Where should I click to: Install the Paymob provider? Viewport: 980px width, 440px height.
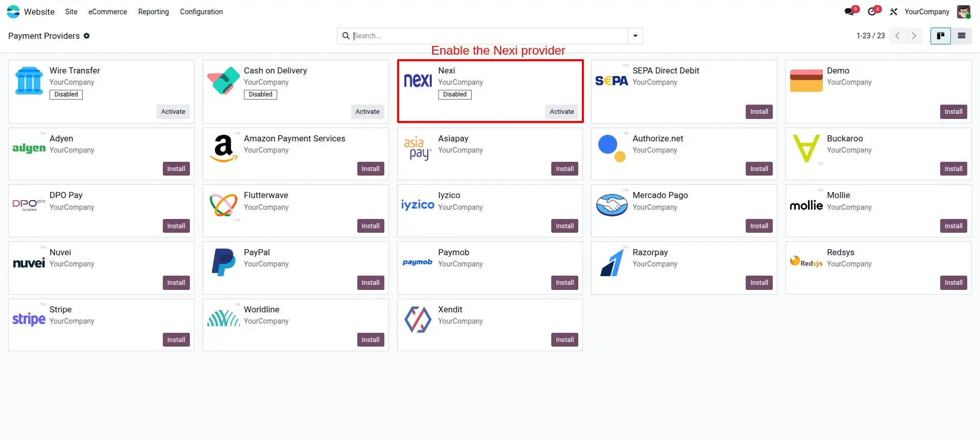[565, 283]
